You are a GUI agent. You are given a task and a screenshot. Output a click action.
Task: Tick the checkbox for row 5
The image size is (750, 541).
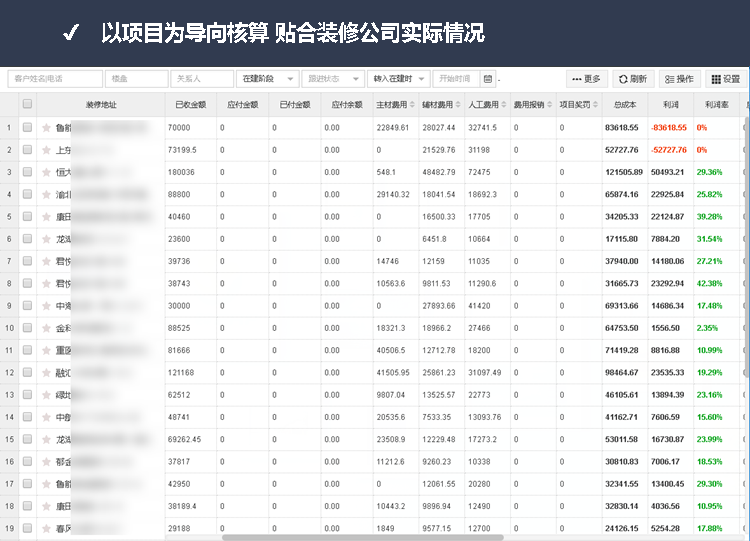point(27,216)
